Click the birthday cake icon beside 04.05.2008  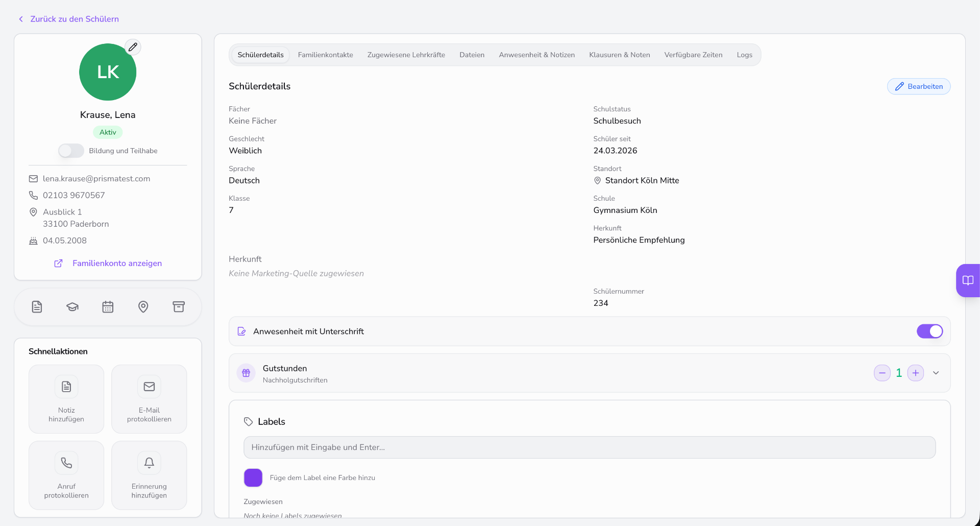click(33, 241)
